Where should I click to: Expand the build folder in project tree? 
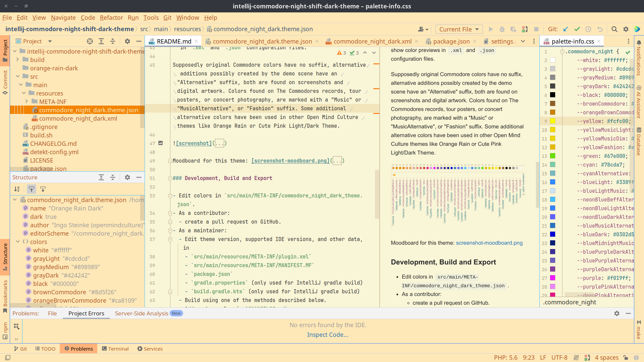click(18, 60)
